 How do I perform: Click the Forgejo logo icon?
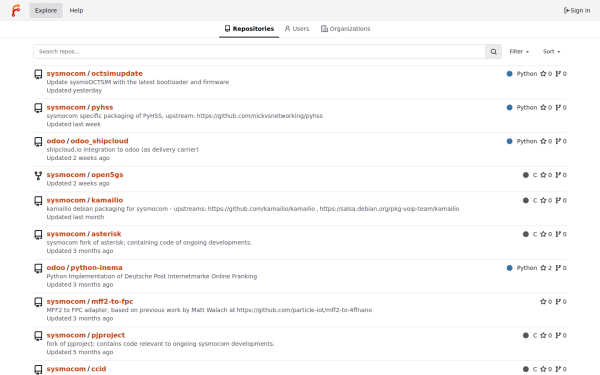(x=16, y=10)
